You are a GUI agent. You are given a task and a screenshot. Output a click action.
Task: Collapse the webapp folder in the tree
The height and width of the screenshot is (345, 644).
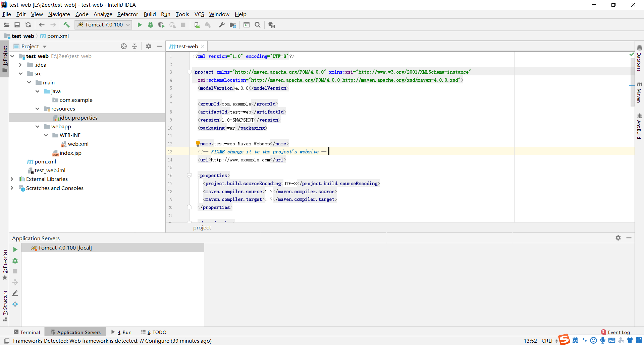(x=37, y=127)
